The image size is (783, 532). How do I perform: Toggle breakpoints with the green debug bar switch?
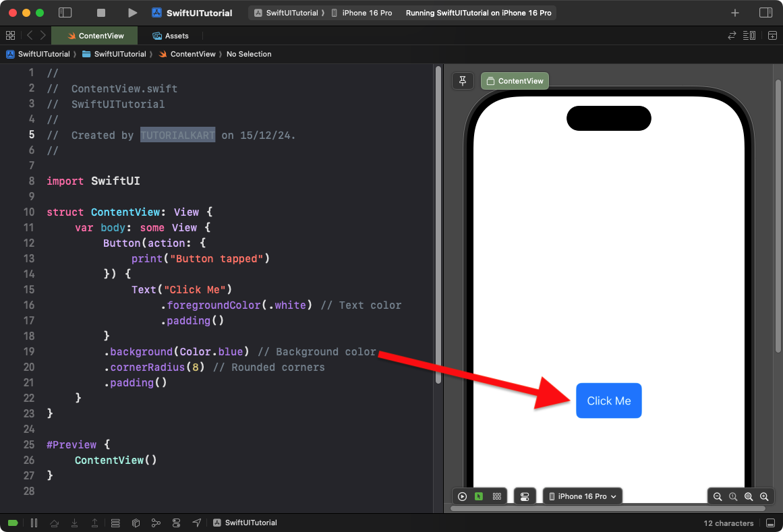pyautogui.click(x=12, y=523)
